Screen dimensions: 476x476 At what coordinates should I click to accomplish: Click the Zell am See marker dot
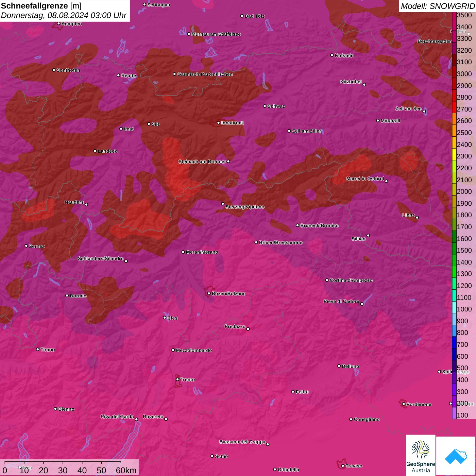(x=424, y=112)
